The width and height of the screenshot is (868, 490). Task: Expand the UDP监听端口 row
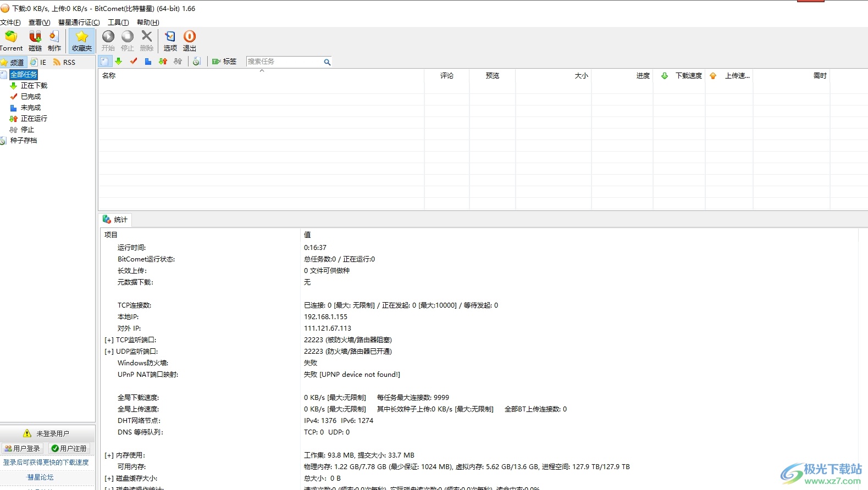(x=109, y=352)
